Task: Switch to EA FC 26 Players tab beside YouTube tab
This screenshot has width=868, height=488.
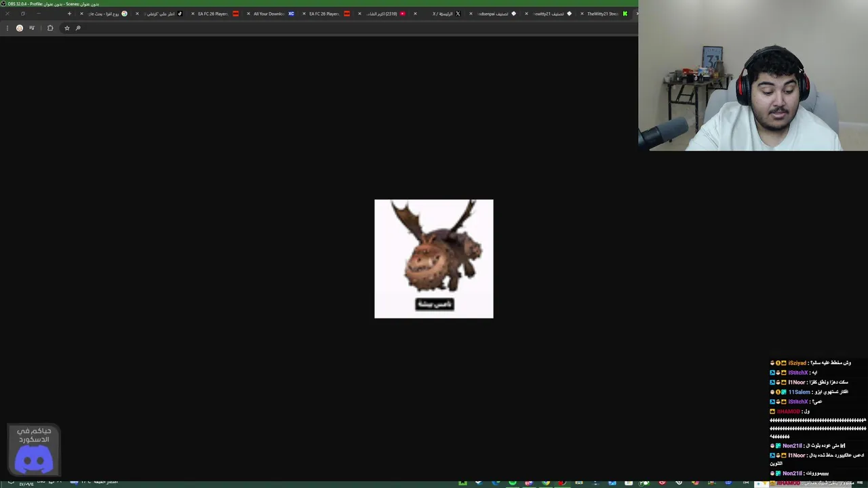Action: tap(328, 14)
